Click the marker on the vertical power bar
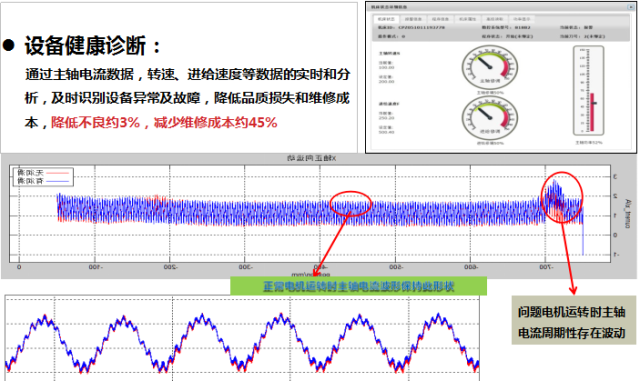Screen dimensions: 640x381 [x=594, y=103]
